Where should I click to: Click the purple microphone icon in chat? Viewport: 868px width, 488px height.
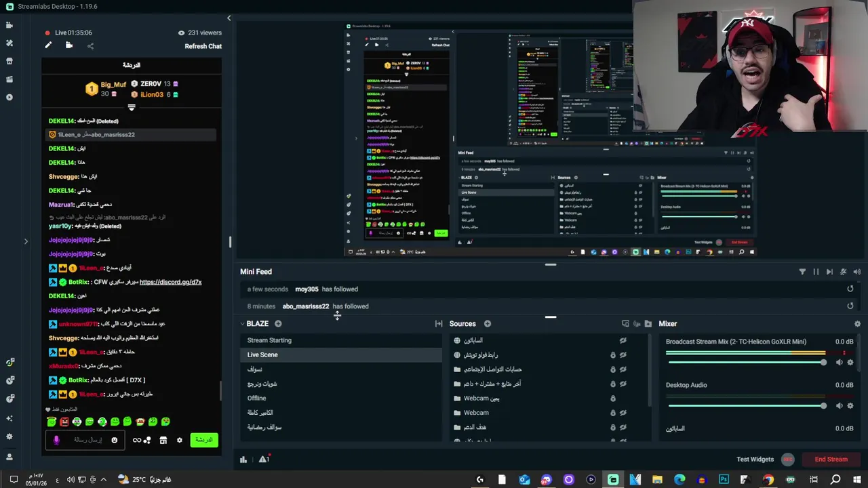56,441
